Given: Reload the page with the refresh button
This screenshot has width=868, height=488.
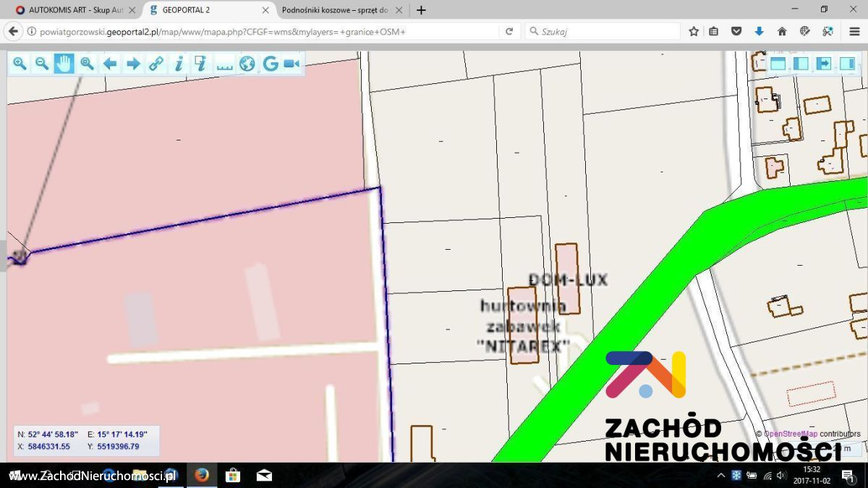Looking at the screenshot, I should [x=509, y=31].
